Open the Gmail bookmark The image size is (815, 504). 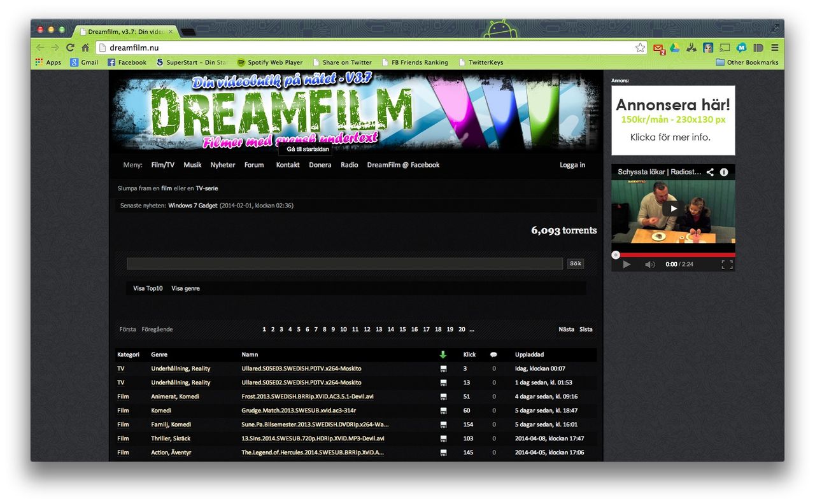tap(84, 62)
